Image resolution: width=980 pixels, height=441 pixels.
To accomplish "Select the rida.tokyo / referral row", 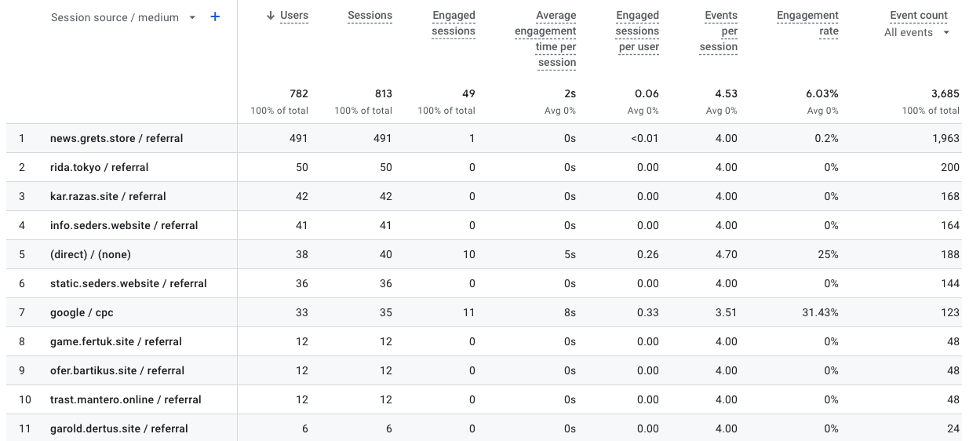I will point(99,168).
